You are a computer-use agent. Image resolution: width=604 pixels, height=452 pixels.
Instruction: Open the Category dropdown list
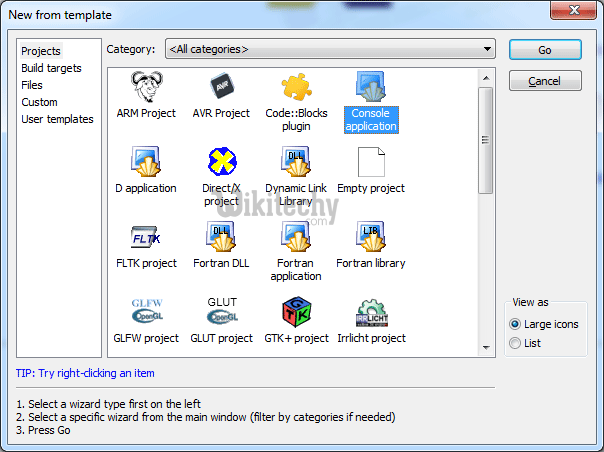[487, 49]
